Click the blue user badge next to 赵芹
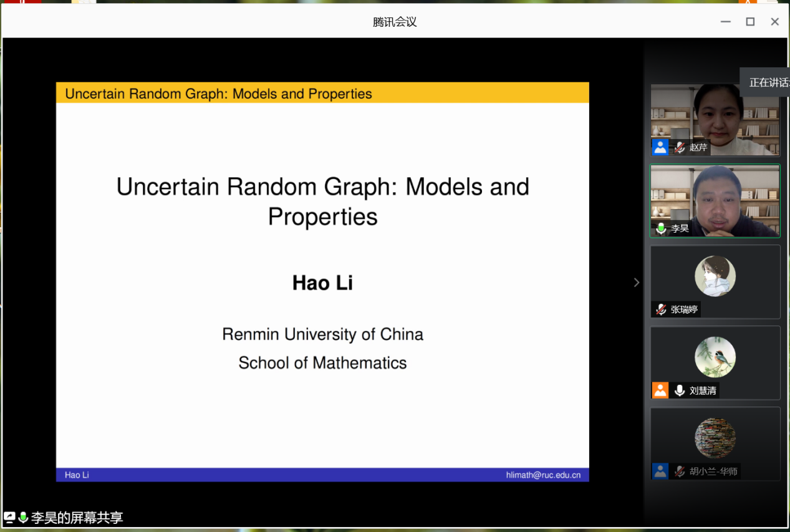This screenshot has width=790, height=532. point(660,147)
